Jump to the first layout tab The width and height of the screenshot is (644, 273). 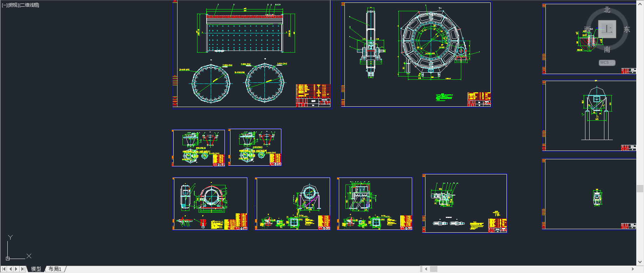pyautogui.click(x=4, y=269)
